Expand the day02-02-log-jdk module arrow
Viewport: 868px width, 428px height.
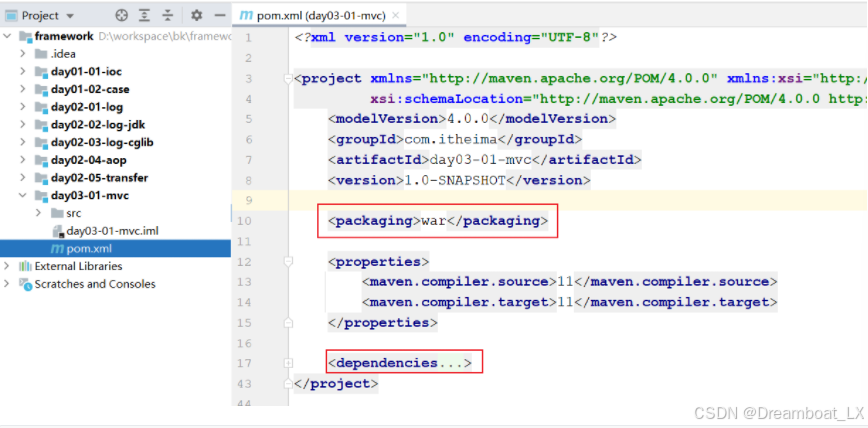click(23, 125)
